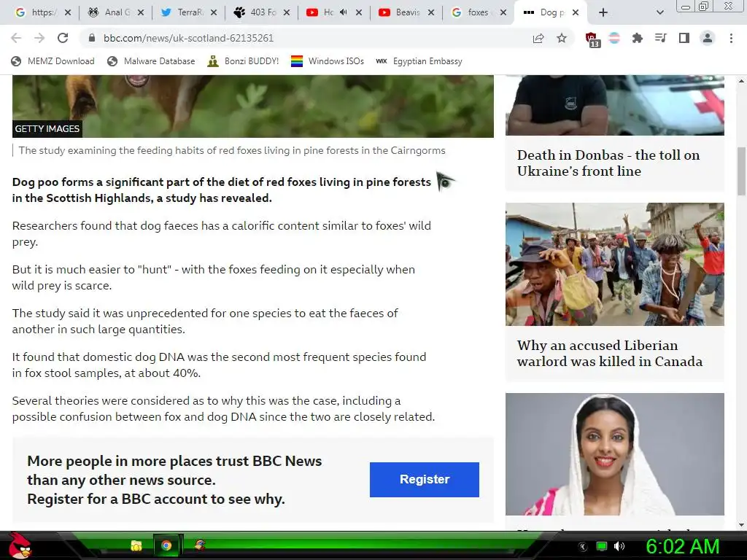The height and width of the screenshot is (560, 747).
Task: Open the woman in white headscarf thumbnail
Action: pos(614,454)
